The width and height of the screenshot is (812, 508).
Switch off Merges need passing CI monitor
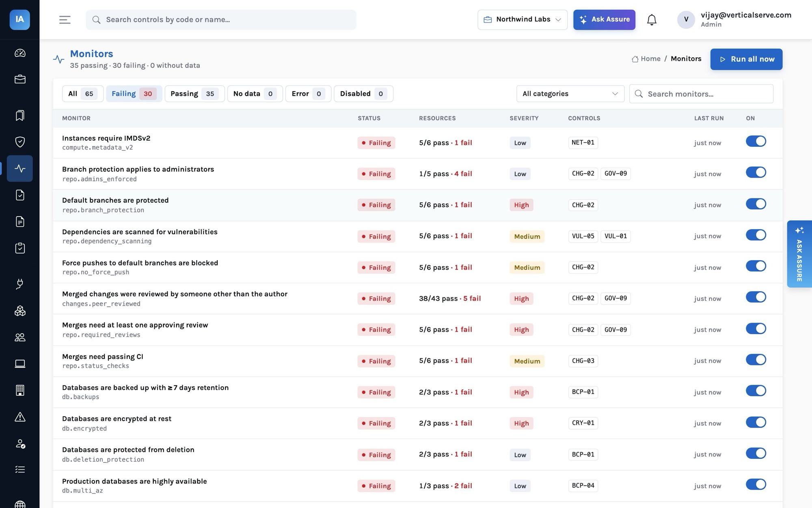pyautogui.click(x=756, y=360)
